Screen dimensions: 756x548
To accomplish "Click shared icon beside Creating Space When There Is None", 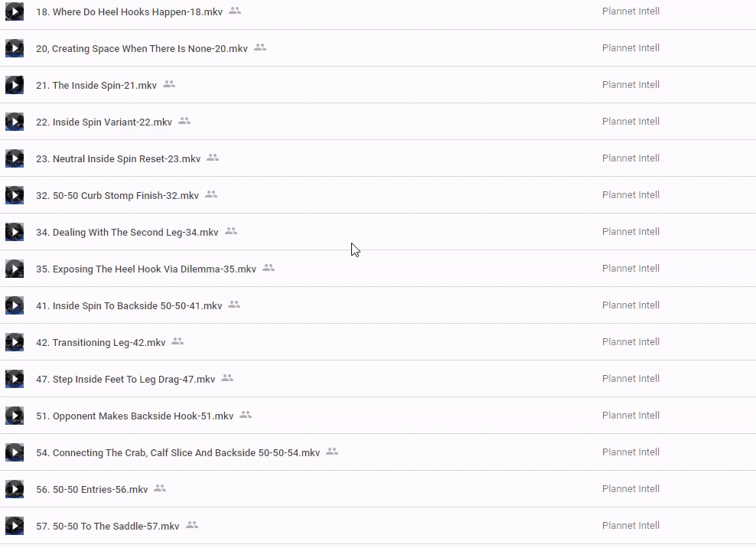I will click(260, 47).
